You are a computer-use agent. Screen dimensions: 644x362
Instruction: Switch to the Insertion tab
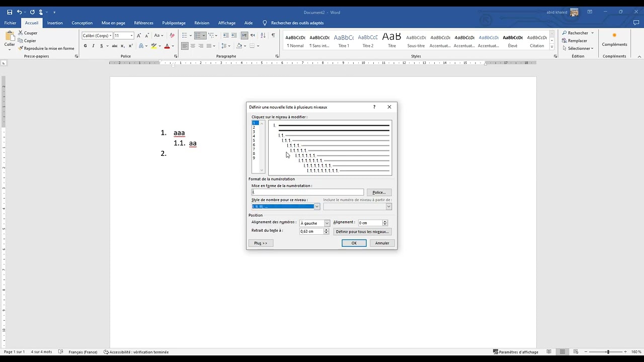coord(55,23)
